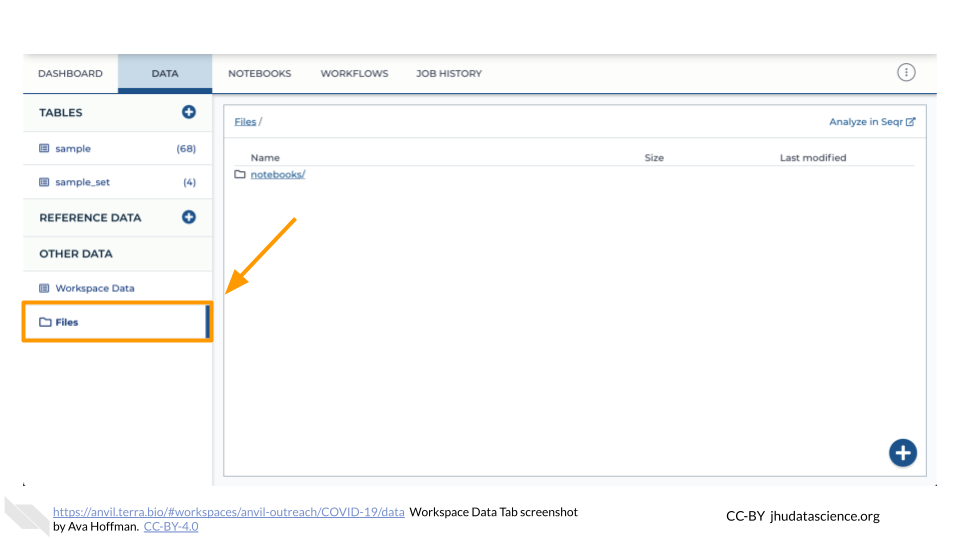Open the notebooks/ folder link
Viewport: 960px width, 540px height.
pyautogui.click(x=277, y=174)
